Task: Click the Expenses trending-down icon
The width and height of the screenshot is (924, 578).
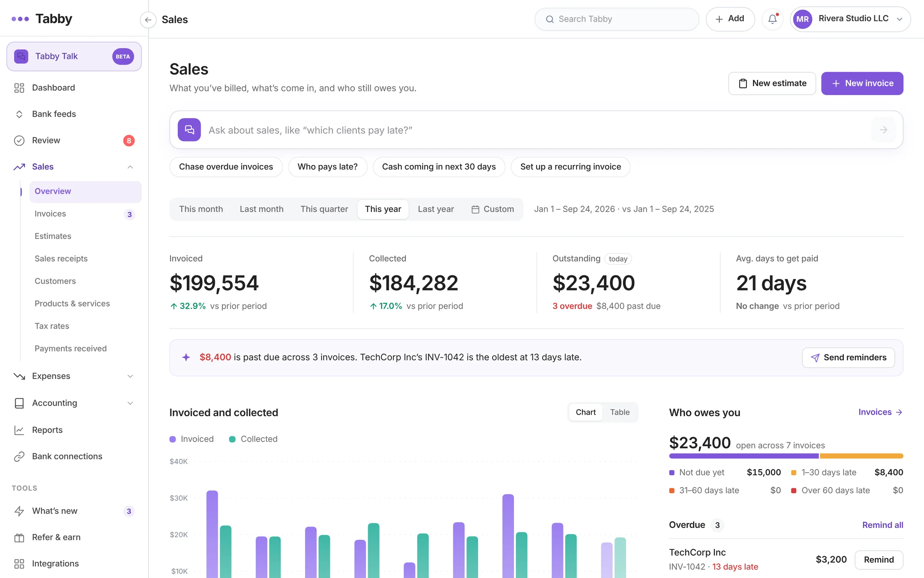Action: 19,376
